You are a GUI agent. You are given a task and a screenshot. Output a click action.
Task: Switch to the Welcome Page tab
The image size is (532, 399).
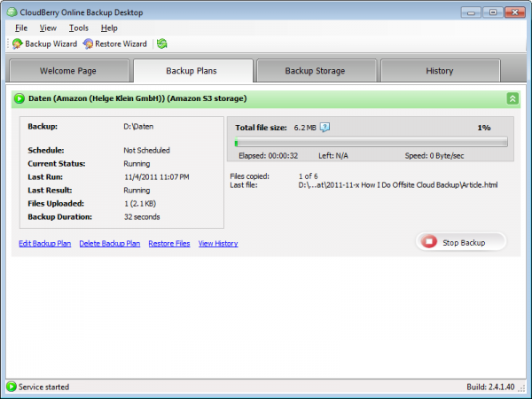(69, 71)
